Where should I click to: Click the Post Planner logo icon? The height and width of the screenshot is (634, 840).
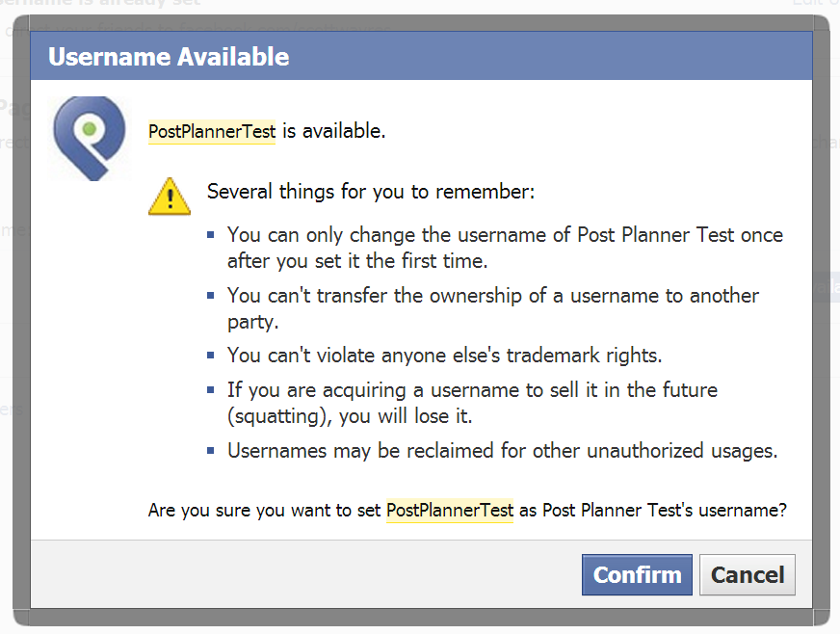click(90, 139)
